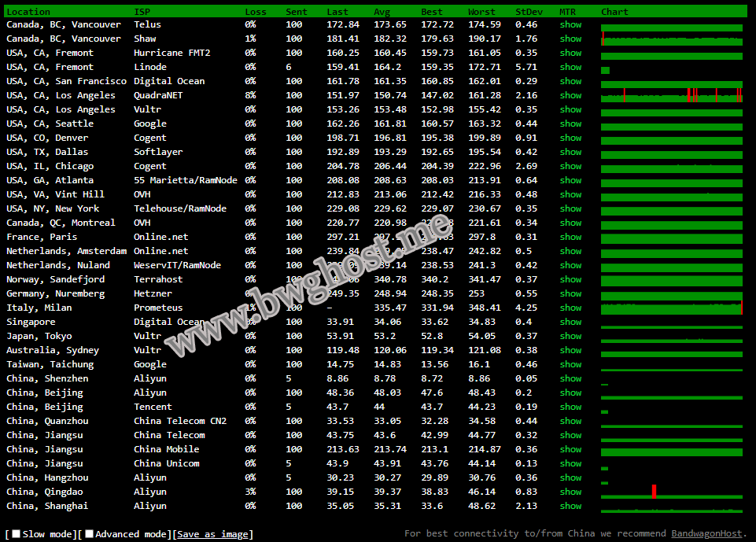Show MTR for Shenzhen Aliyun row
Screen dimensions: 756x542
pyautogui.click(x=570, y=378)
